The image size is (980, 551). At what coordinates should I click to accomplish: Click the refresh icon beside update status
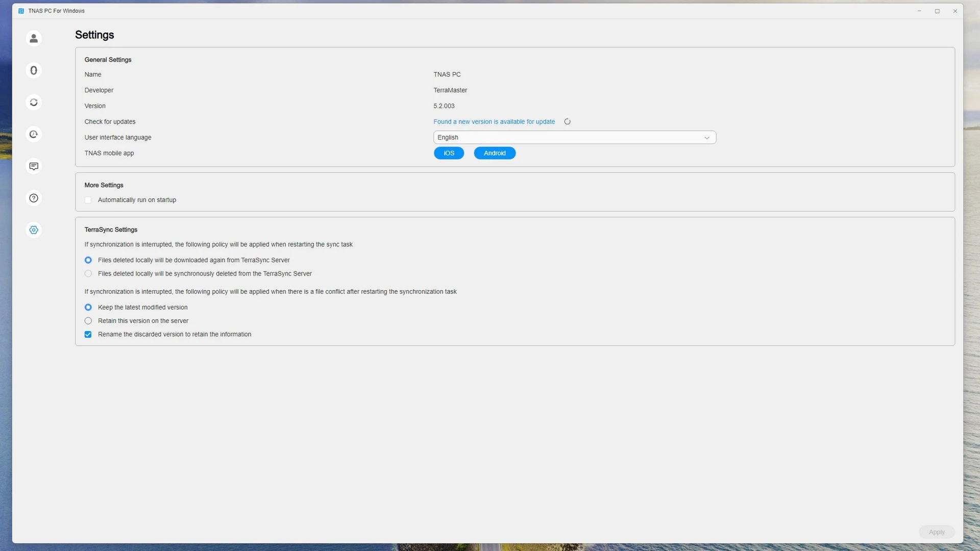pos(567,121)
